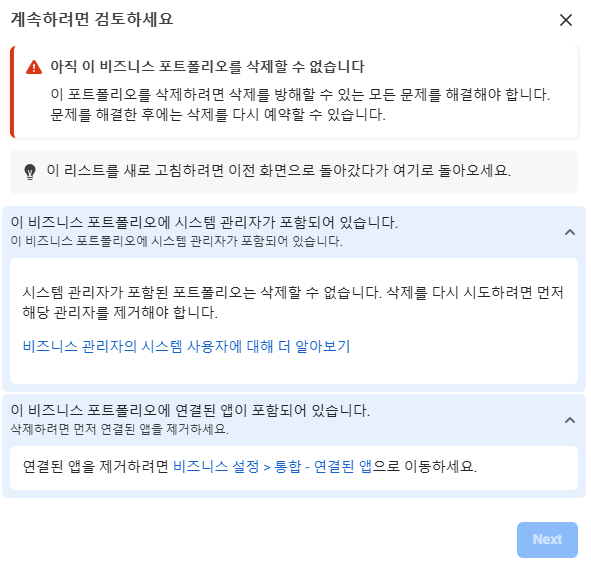
Task: Click the 리스트를 새로 고침 tip text
Action: pos(279,171)
